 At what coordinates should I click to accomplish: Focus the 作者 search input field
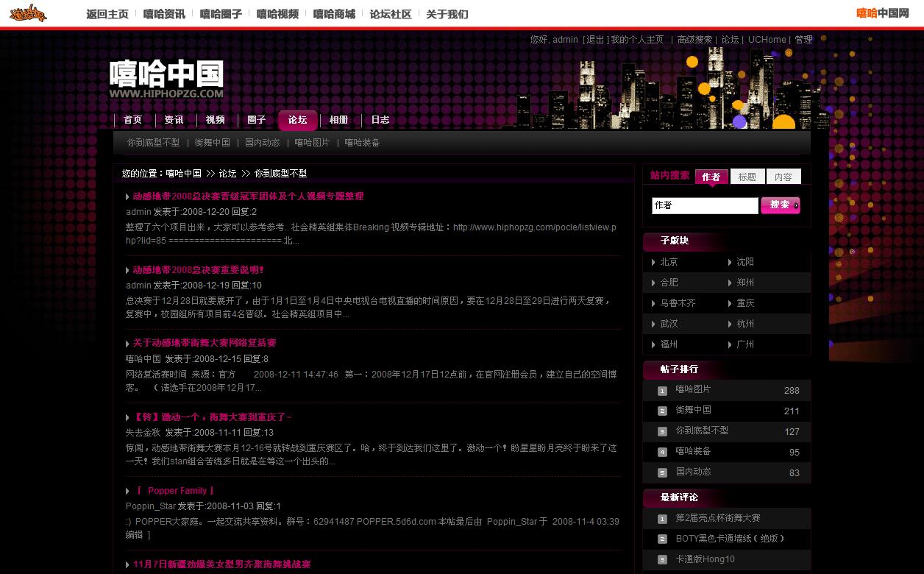pyautogui.click(x=705, y=205)
